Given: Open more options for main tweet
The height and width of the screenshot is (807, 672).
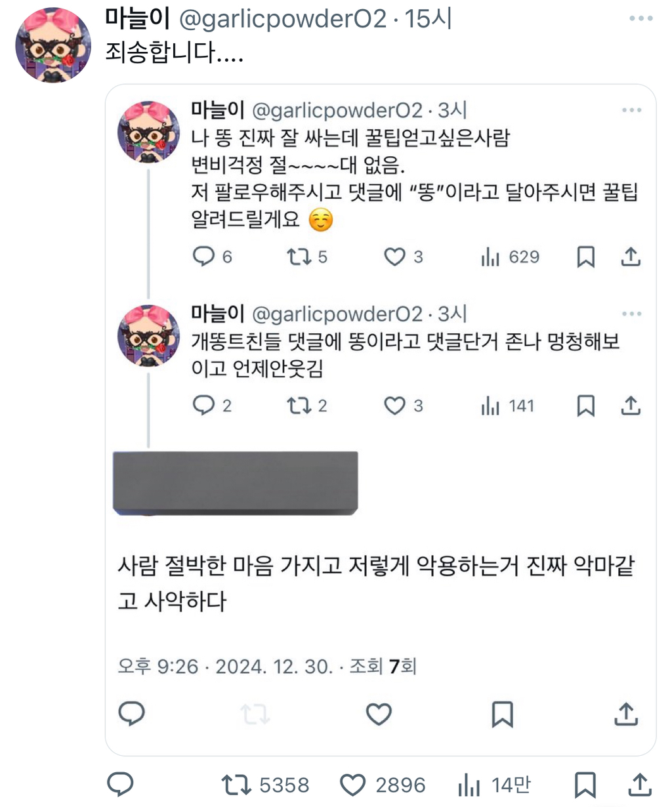Looking at the screenshot, I should [x=640, y=18].
